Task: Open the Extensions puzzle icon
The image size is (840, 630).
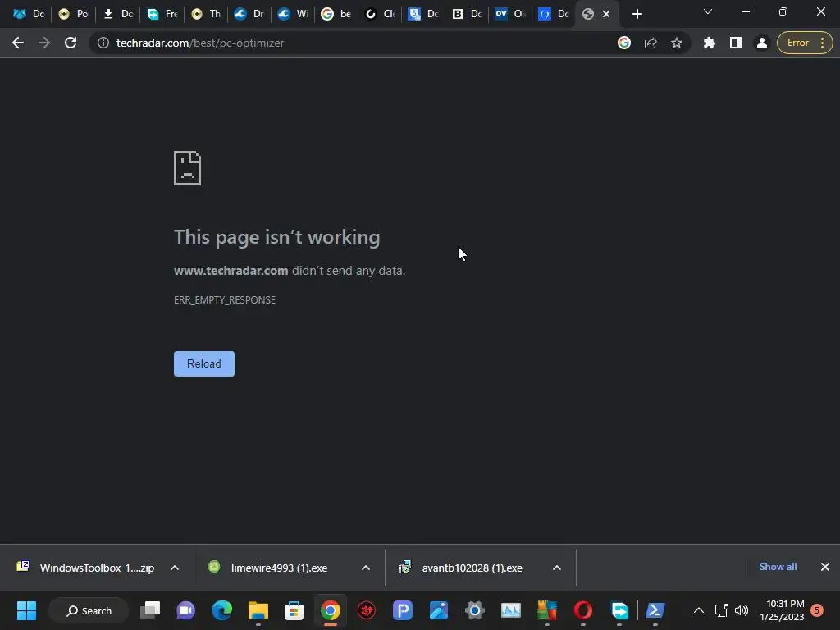Action: click(710, 43)
